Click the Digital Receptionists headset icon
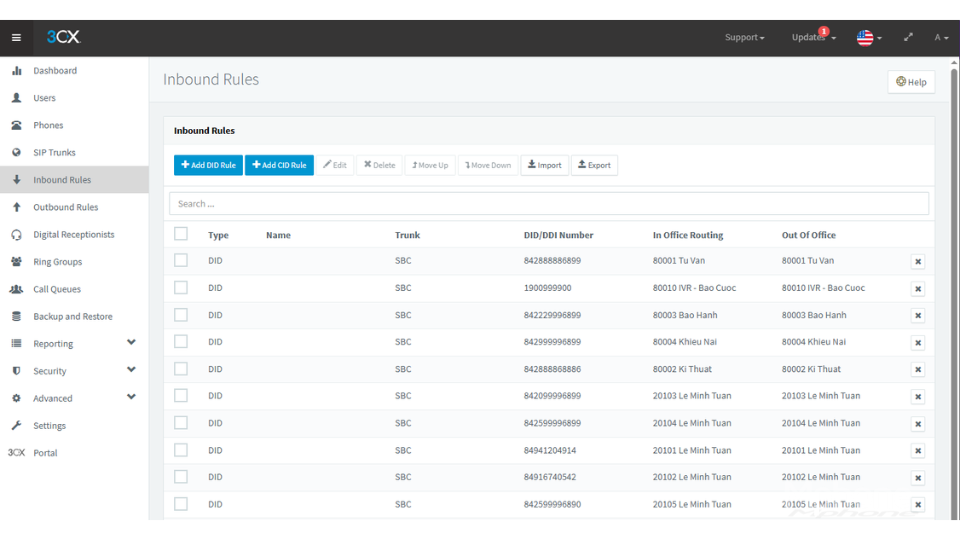960x540 pixels. coord(17,234)
